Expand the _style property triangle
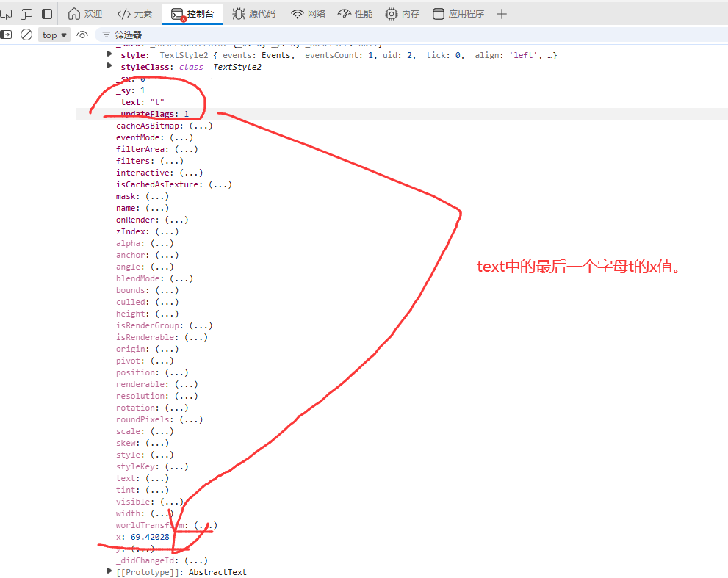Screen dimensions: 728x578 (x=109, y=54)
